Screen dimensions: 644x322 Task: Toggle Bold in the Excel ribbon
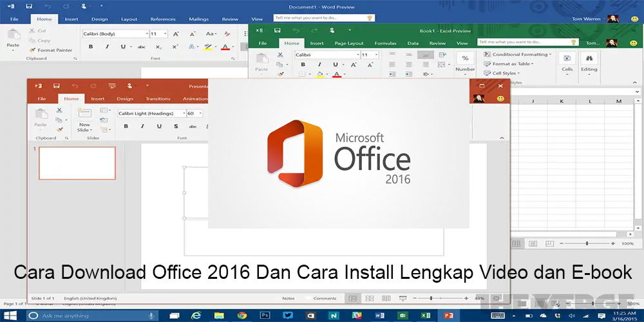click(303, 64)
